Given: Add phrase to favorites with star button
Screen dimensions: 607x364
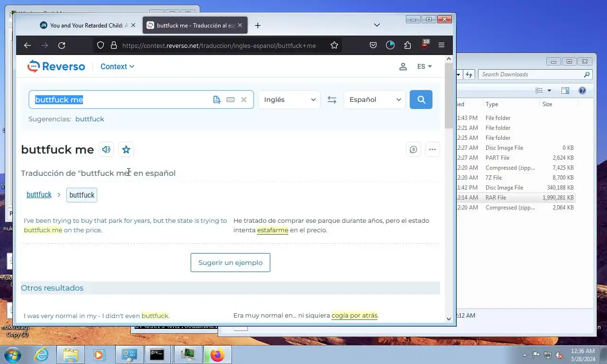Looking at the screenshot, I should [126, 150].
